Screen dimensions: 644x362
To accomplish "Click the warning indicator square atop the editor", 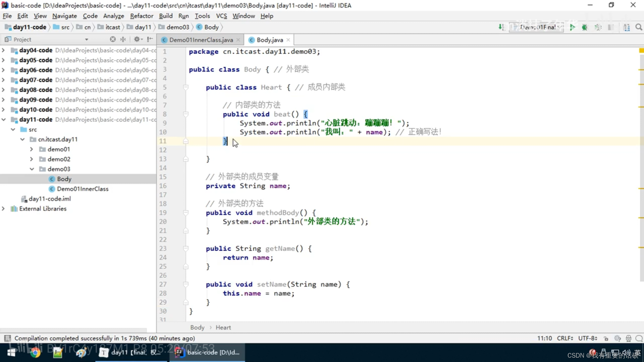I will pyautogui.click(x=641, y=51).
